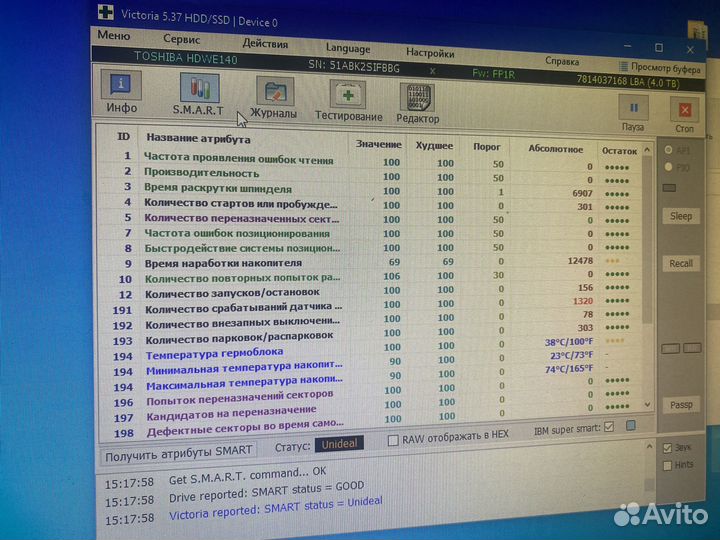720x540 pixels.
Task: Click the TOSHIBA HDWE140 drive name
Action: (x=186, y=58)
